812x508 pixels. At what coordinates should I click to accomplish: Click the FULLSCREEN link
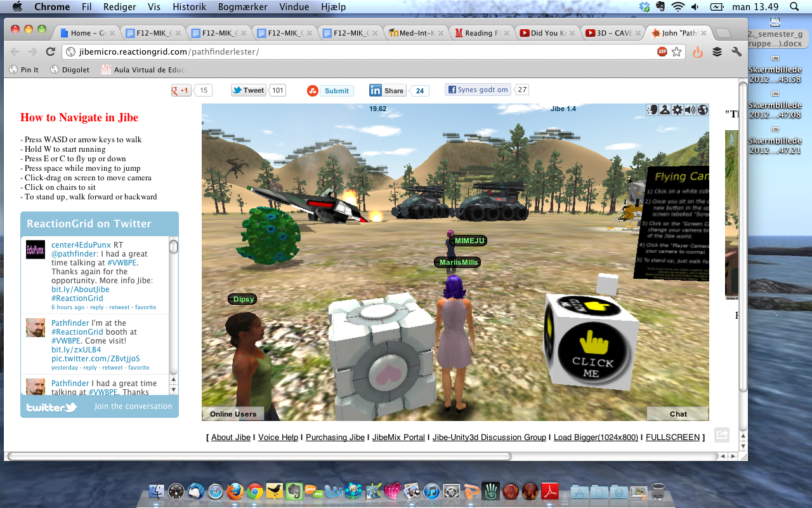[672, 438]
